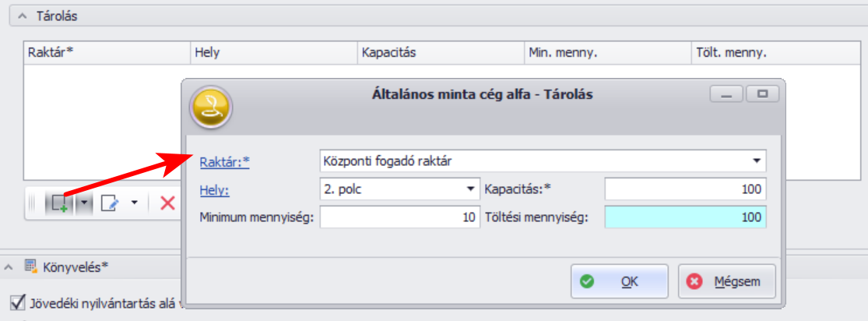This screenshot has height=321, width=868.
Task: Open dropdown arrow next to edit icon
Action: [135, 203]
